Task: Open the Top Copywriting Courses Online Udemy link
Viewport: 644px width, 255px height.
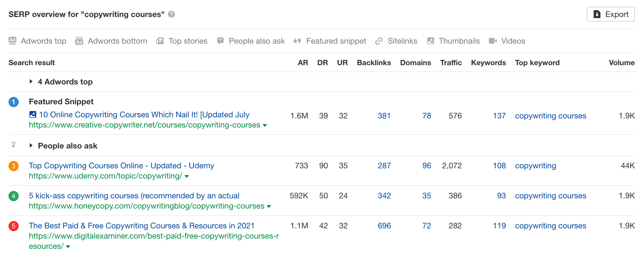Action: (x=121, y=165)
